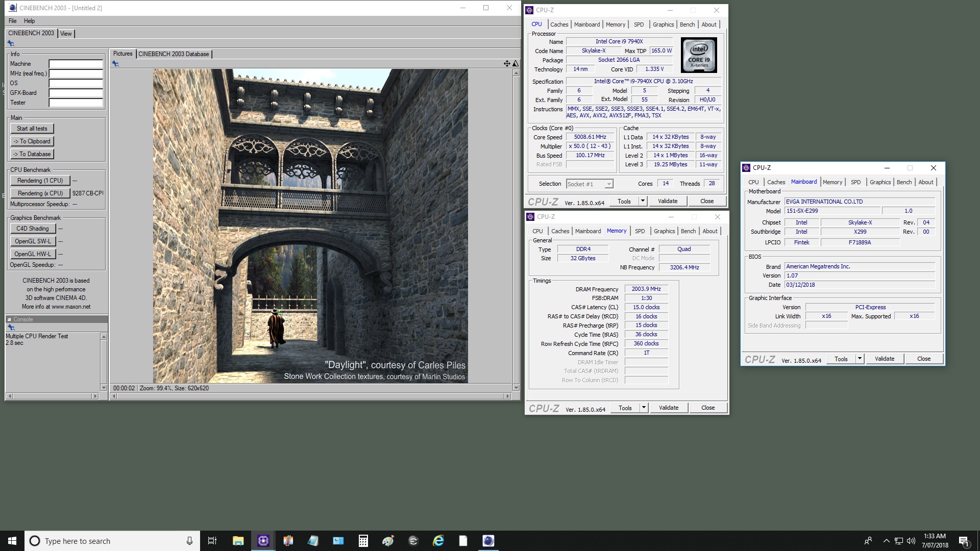This screenshot has width=980, height=551.
Task: Open the Calculator taskbar icon
Action: click(x=363, y=541)
